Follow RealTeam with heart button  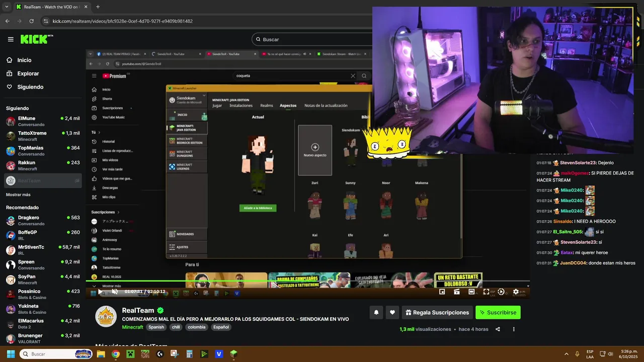(392, 312)
